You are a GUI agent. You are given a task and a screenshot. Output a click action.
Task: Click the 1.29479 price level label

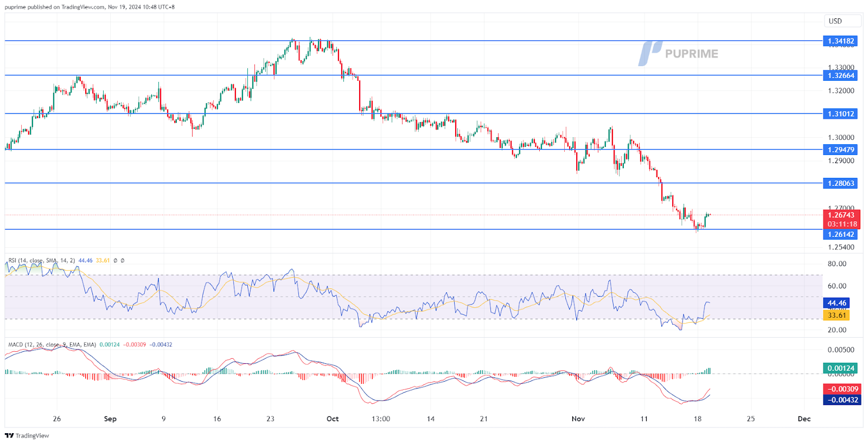[840, 150]
